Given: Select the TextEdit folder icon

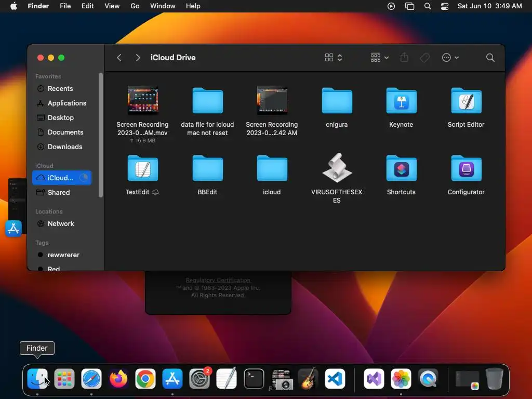Looking at the screenshot, I should [x=143, y=168].
